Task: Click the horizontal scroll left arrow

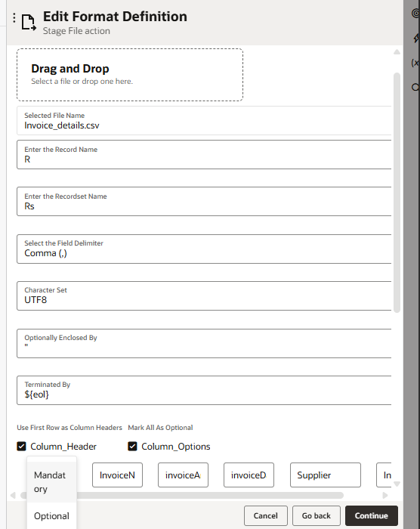Action: pos(13,495)
